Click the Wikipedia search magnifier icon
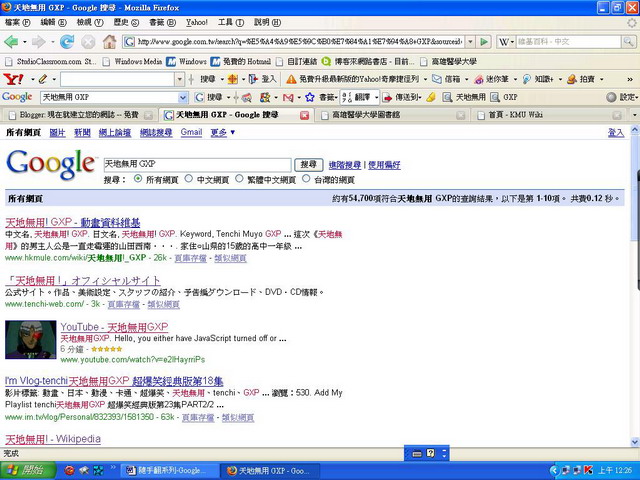The height and width of the screenshot is (480, 640). pos(628,41)
